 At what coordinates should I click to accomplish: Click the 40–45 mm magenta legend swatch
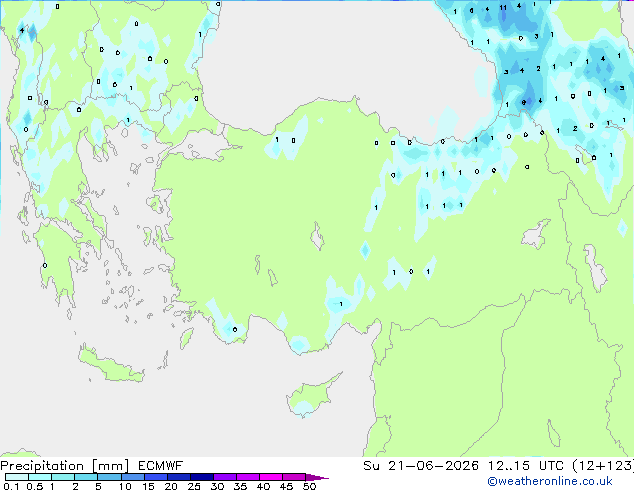(x=271, y=477)
